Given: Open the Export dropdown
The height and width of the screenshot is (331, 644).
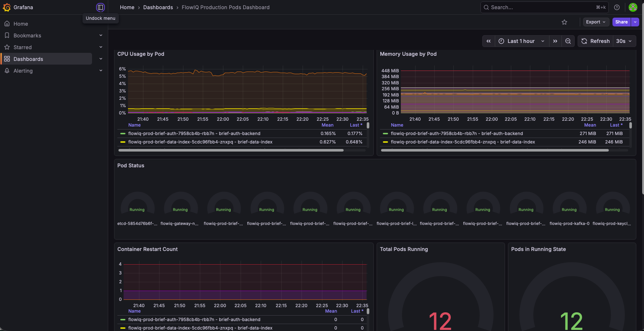Looking at the screenshot, I should [596, 22].
